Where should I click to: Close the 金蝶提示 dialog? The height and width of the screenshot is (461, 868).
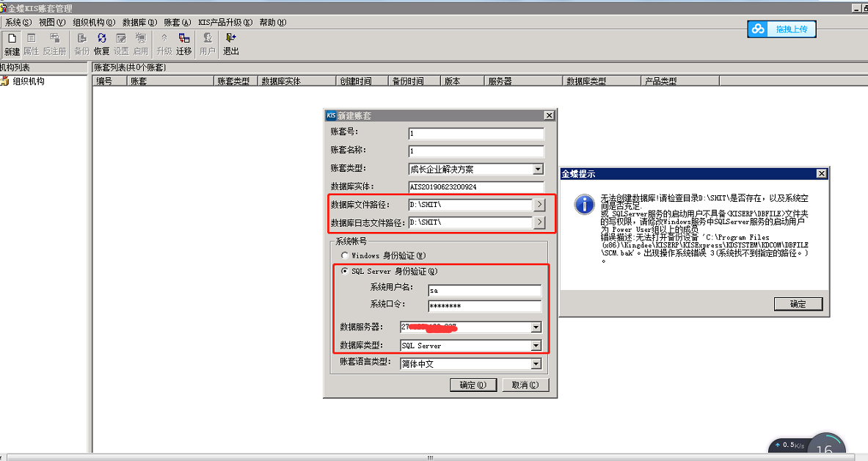(822, 173)
